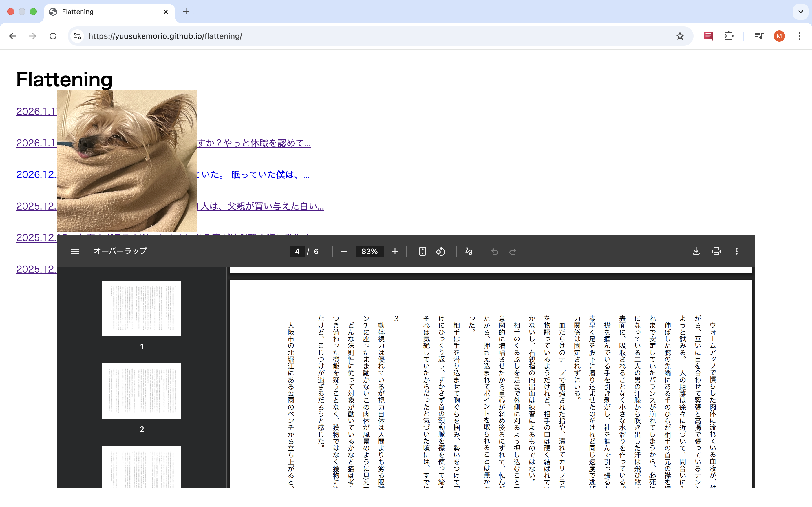Bookmark this page with the star icon
Image resolution: width=812 pixels, height=507 pixels.
680,36
